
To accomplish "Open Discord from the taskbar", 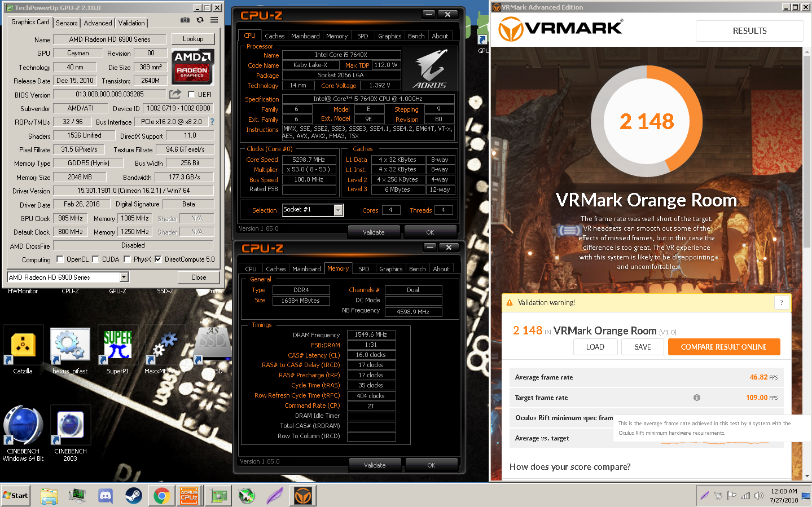I will (106, 496).
